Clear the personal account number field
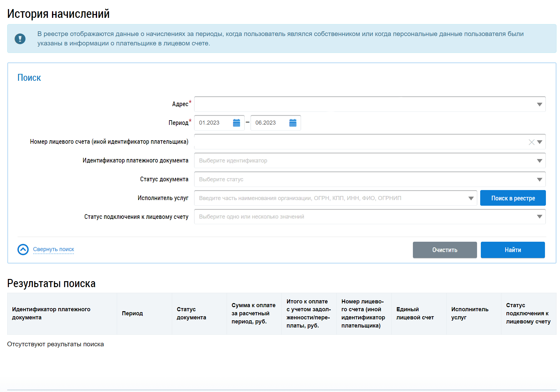This screenshot has width=560, height=392. [x=531, y=142]
